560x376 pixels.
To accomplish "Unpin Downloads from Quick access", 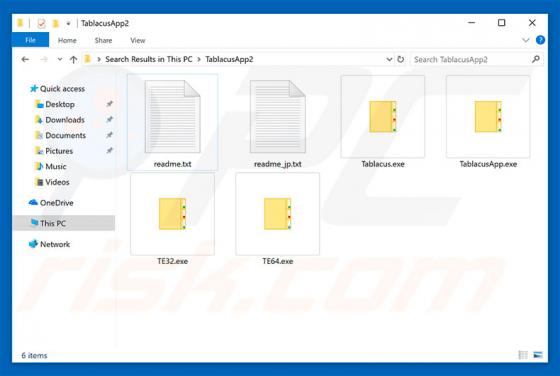I will [110, 119].
